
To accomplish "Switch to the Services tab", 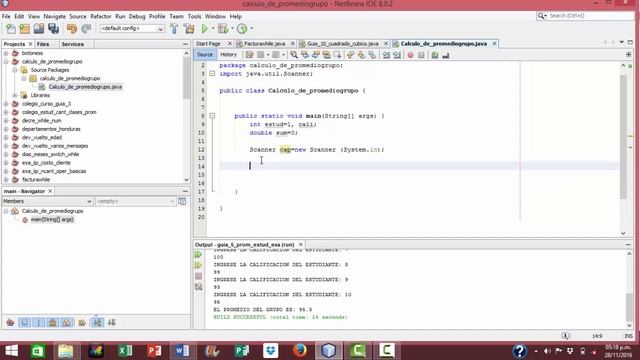I will (x=73, y=44).
